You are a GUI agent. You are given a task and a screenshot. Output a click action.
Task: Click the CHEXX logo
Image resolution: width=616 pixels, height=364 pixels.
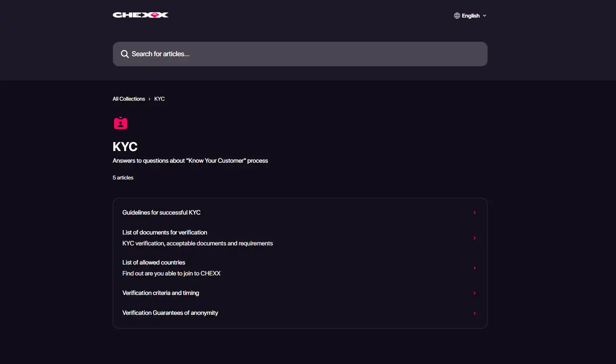tap(141, 15)
